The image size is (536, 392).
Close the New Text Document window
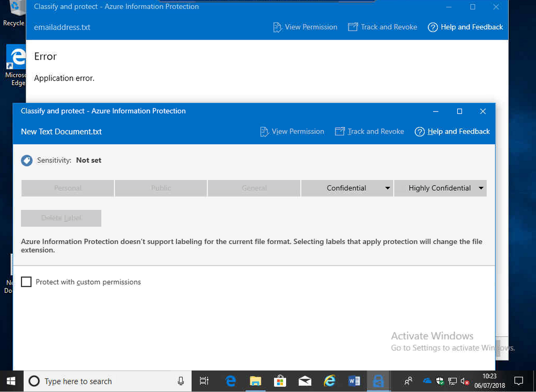click(483, 111)
